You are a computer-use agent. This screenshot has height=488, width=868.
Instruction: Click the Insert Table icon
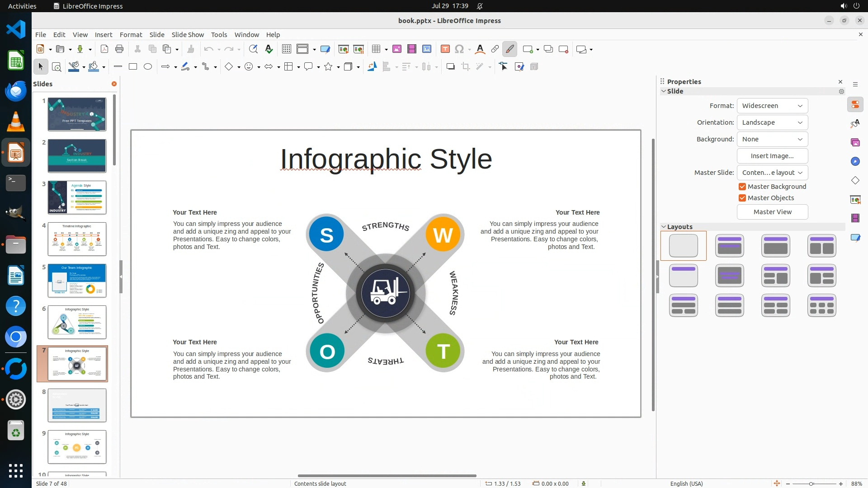pyautogui.click(x=376, y=49)
